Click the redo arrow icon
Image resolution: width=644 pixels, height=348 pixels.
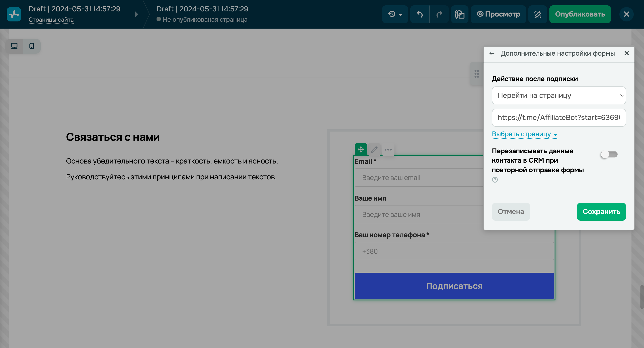pos(439,14)
